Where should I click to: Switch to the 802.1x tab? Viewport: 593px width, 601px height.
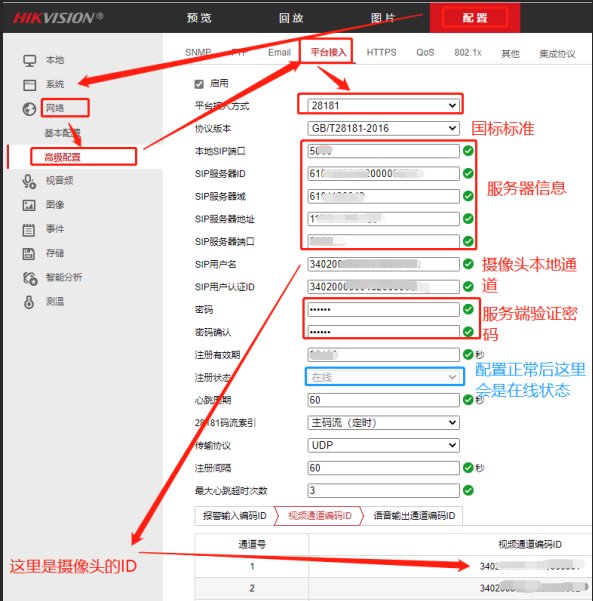[468, 53]
